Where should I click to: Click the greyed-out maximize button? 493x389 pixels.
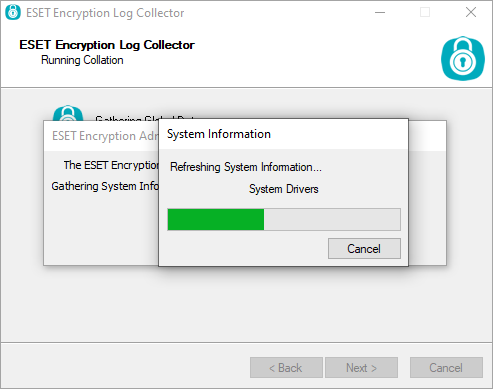pos(425,13)
